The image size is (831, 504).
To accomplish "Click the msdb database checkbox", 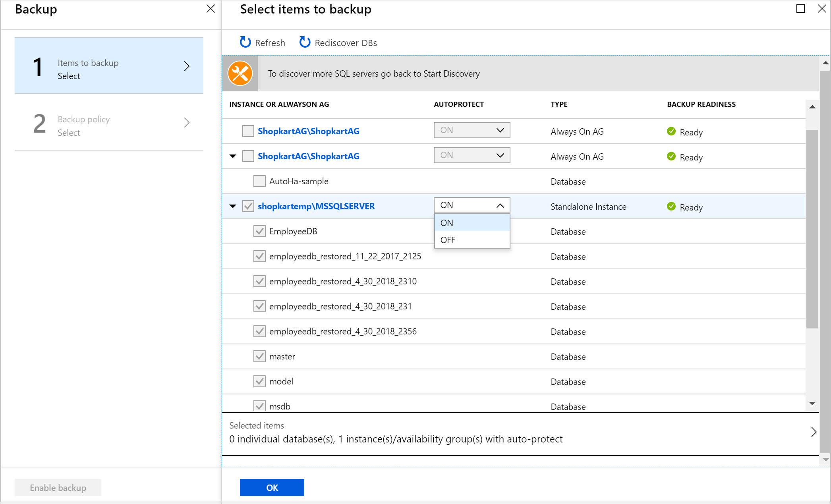I will point(258,406).
